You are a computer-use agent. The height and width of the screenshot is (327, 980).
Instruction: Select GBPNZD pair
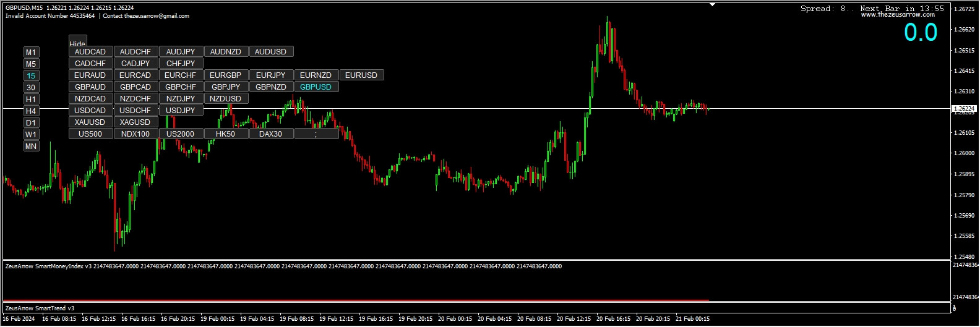[271, 87]
